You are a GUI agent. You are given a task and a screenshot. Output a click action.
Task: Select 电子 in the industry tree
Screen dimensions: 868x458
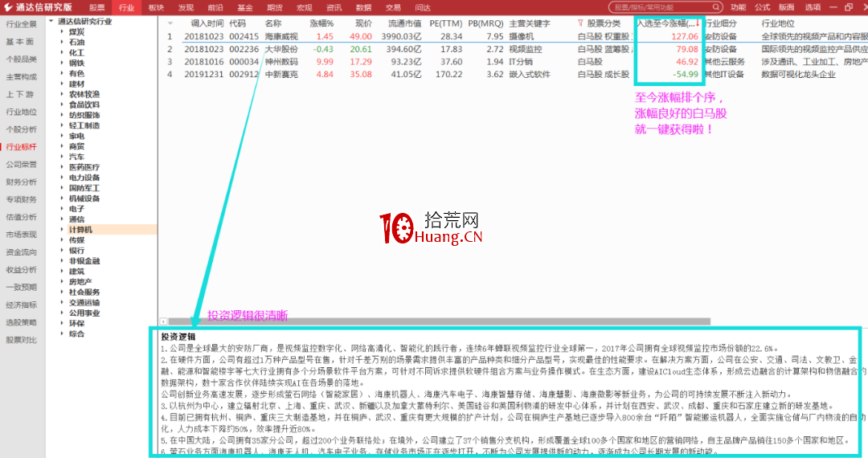[x=76, y=209]
